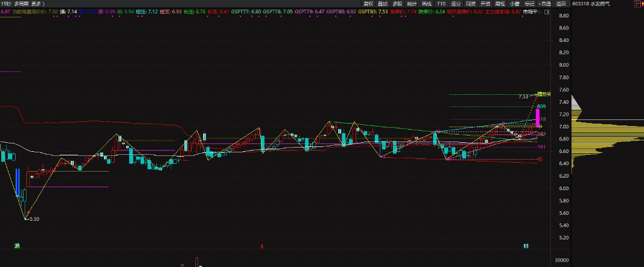
Task: Select the 15秒 period tab
Action: tap(6, 3)
